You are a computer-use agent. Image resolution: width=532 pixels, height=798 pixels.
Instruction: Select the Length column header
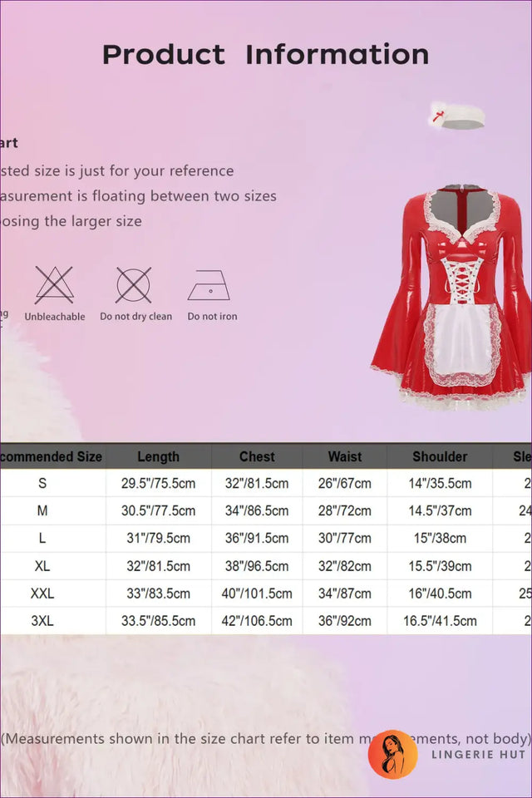[158, 456]
